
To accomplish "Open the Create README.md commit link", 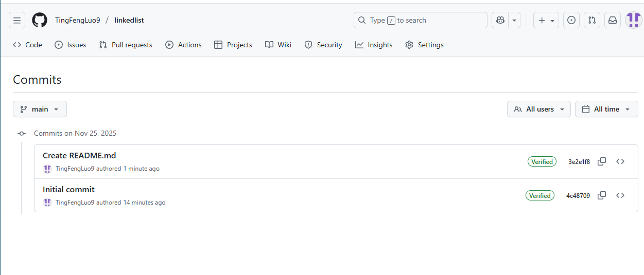I will (x=79, y=156).
